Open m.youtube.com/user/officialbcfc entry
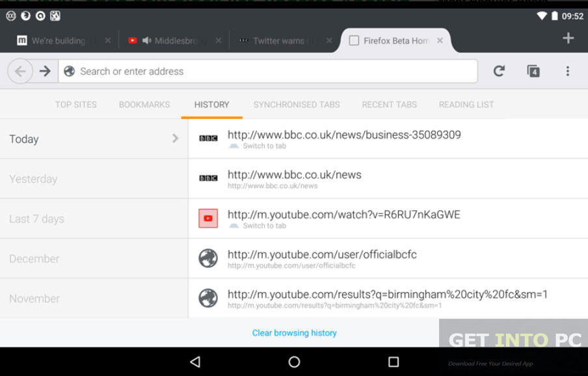The width and height of the screenshot is (588, 376). 388,258
